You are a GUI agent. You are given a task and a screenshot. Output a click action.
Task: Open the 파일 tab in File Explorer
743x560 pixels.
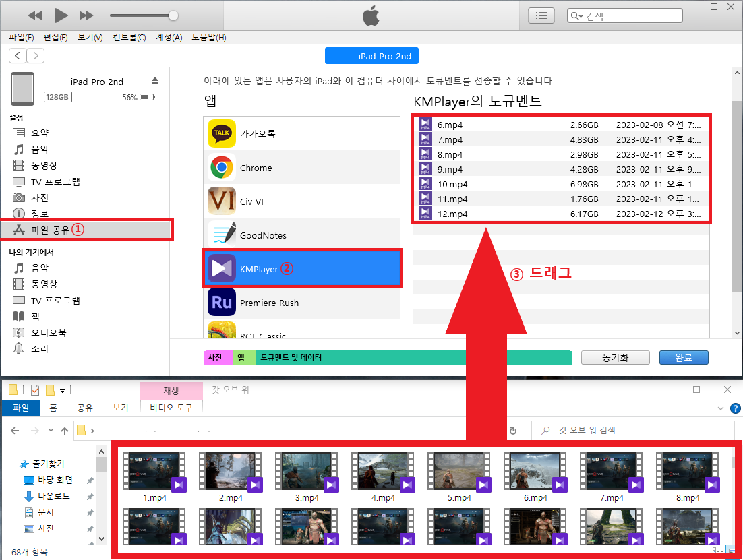click(21, 408)
